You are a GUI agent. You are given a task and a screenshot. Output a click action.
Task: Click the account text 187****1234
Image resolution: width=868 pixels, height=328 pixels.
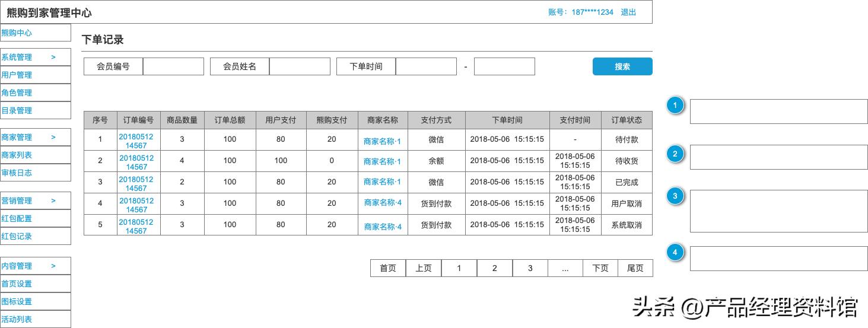click(592, 12)
